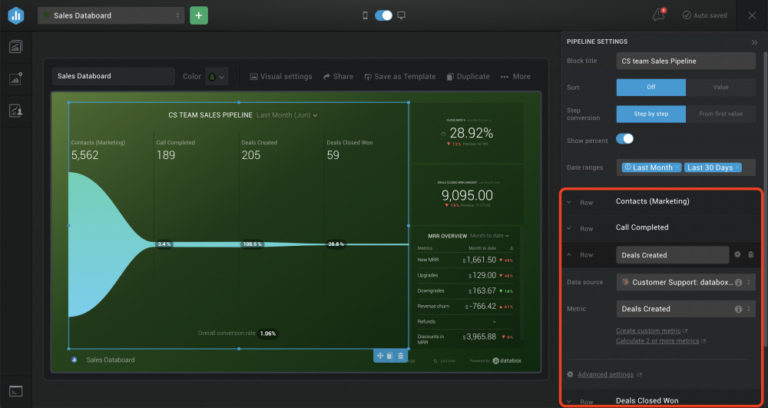This screenshot has width=768, height=408.
Task: Open the terminal icon in left sidebar
Action: pyautogui.click(x=16, y=391)
